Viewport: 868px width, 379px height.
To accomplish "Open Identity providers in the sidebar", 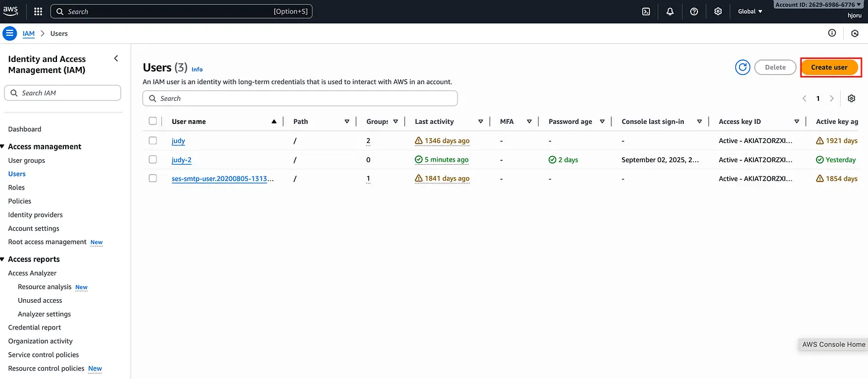I will 35,215.
